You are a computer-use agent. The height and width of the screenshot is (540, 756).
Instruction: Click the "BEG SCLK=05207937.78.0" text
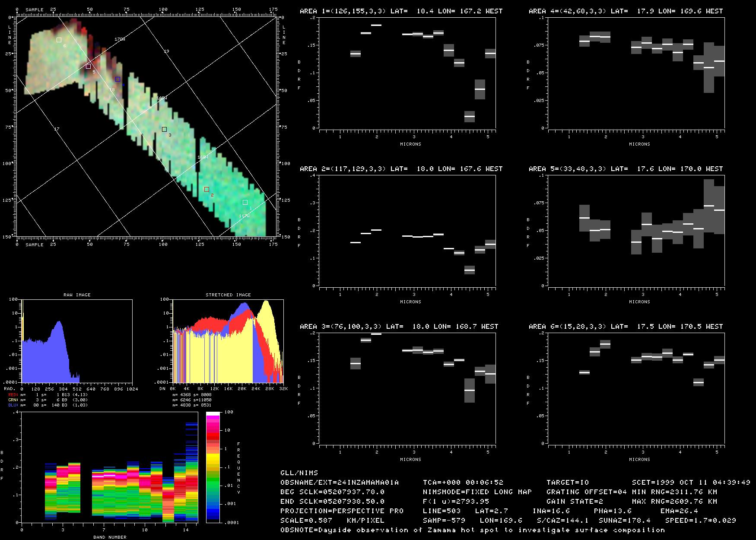pyautogui.click(x=333, y=492)
